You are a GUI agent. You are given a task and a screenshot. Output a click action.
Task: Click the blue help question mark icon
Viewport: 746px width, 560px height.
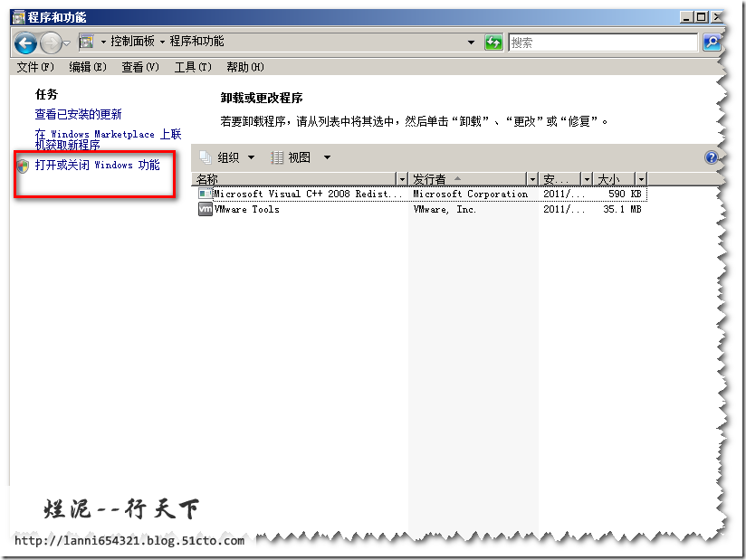[x=711, y=157]
